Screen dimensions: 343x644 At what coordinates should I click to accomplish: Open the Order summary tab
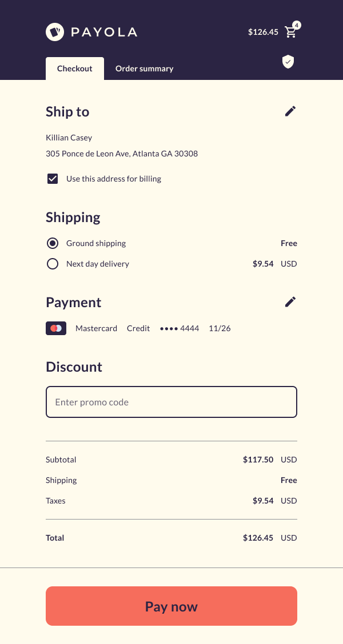(144, 69)
